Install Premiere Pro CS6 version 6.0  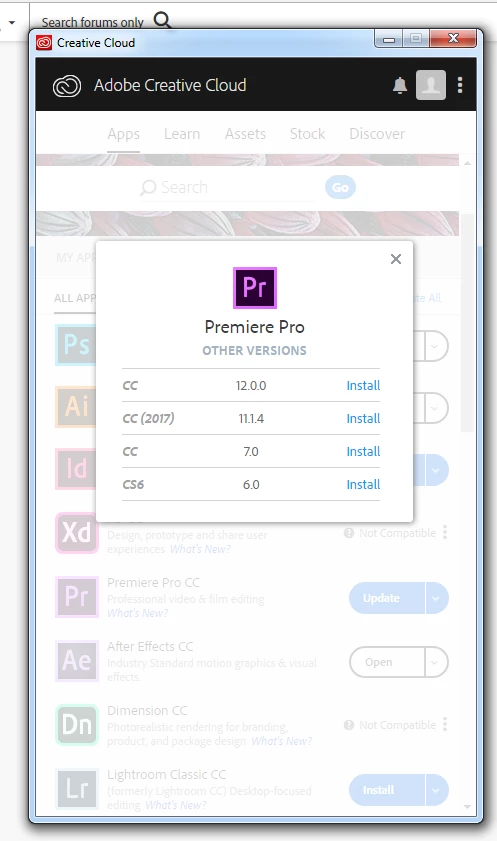pos(363,484)
